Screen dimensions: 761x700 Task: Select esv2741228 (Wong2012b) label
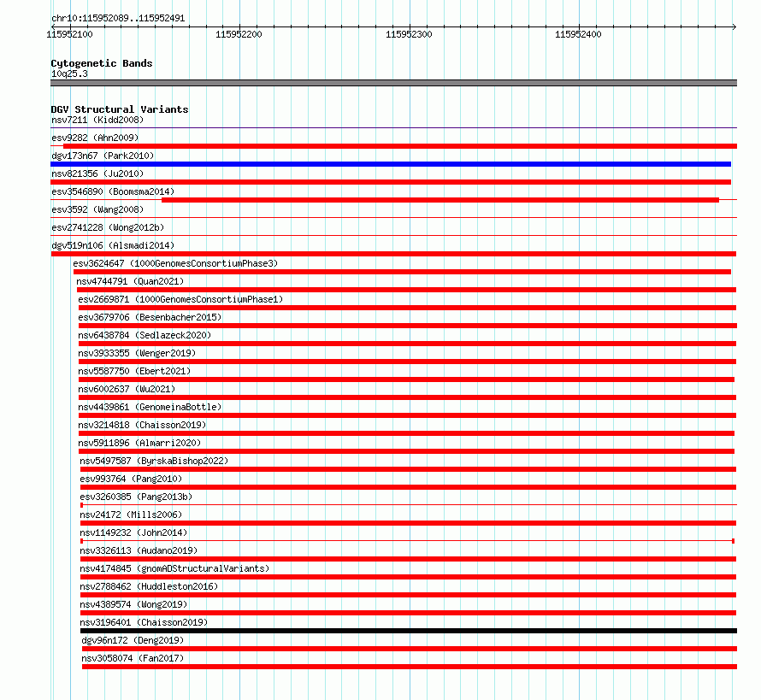point(108,227)
